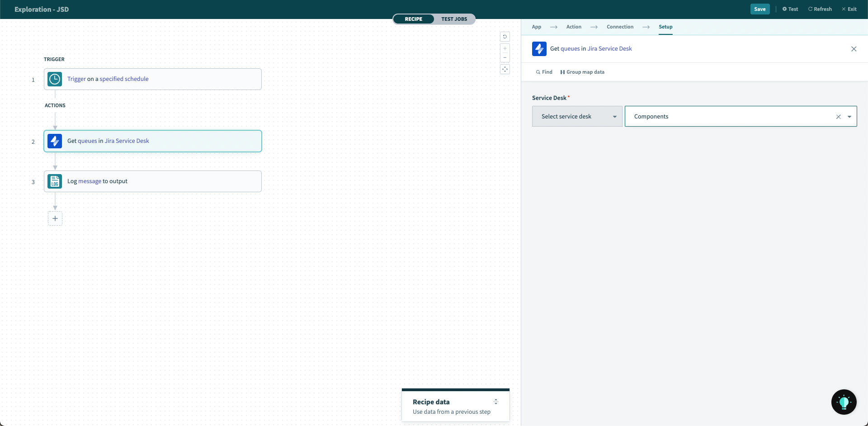
Task: Open Find in the Get queues setup
Action: coord(544,71)
